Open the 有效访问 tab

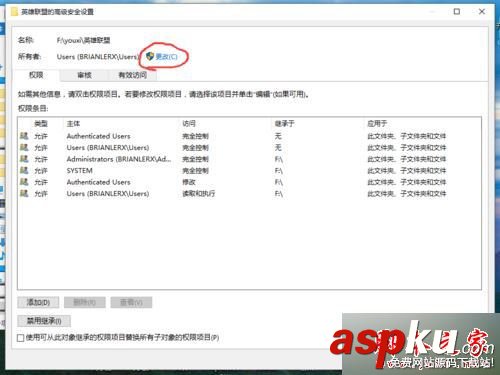click(x=132, y=75)
